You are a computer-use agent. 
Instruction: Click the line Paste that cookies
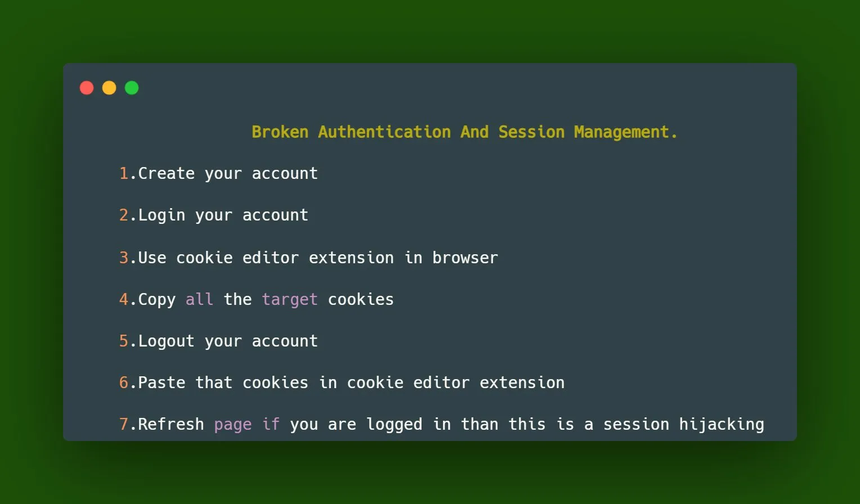tap(342, 383)
